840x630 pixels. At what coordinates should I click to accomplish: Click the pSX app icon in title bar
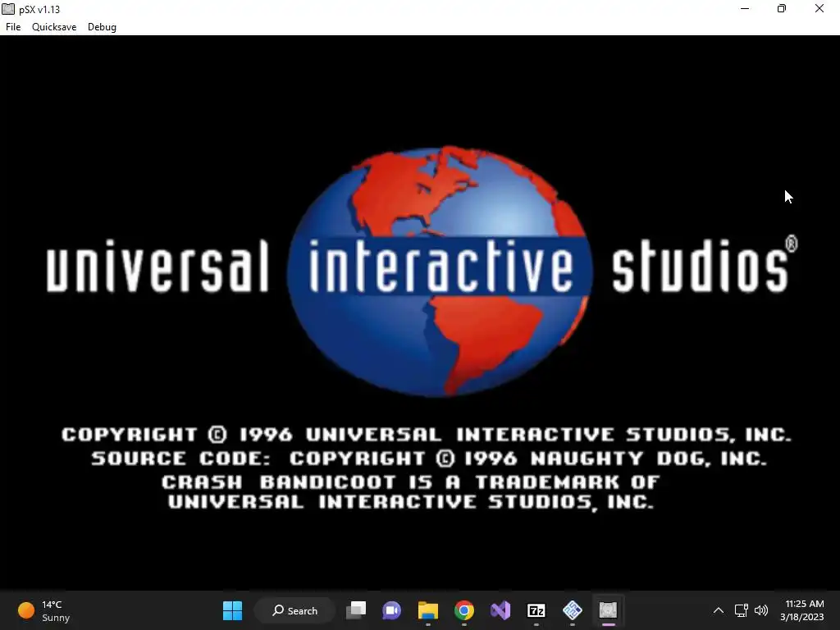(x=8, y=9)
